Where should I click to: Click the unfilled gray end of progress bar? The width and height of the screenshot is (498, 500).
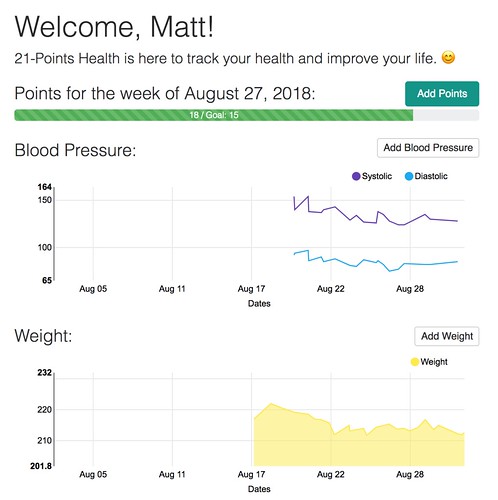click(x=446, y=115)
